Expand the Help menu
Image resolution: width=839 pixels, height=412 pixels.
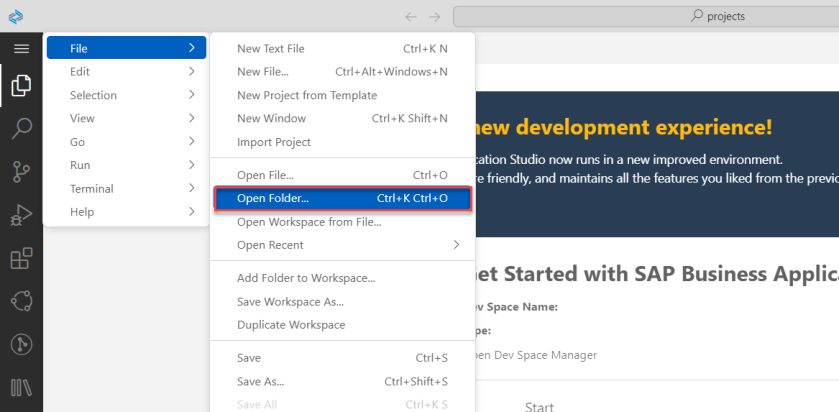[x=126, y=212]
